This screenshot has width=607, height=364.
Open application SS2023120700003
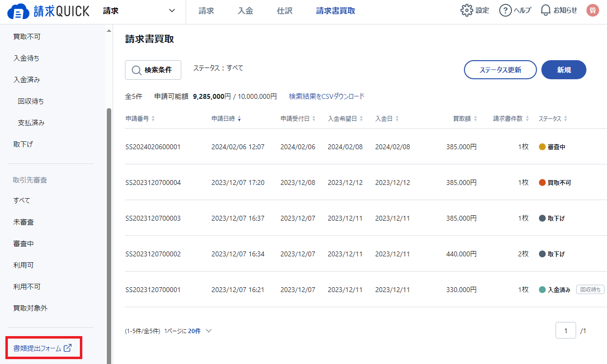153,218
